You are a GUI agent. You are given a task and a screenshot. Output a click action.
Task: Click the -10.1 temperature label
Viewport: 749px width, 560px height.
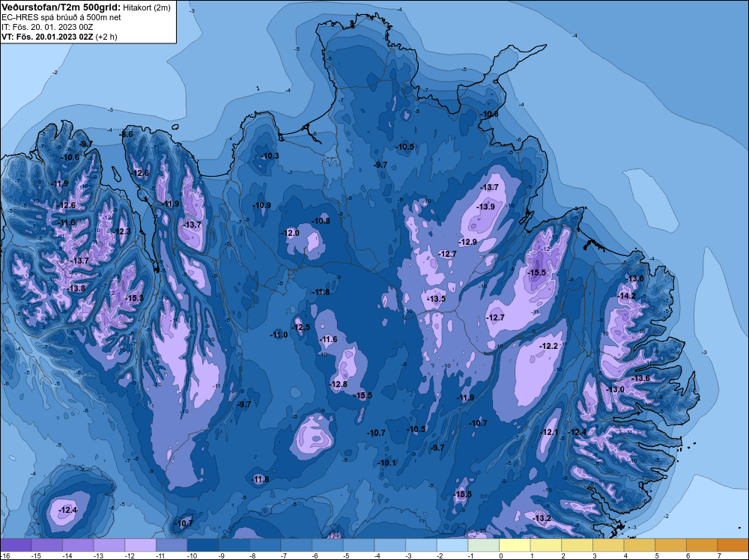click(387, 463)
